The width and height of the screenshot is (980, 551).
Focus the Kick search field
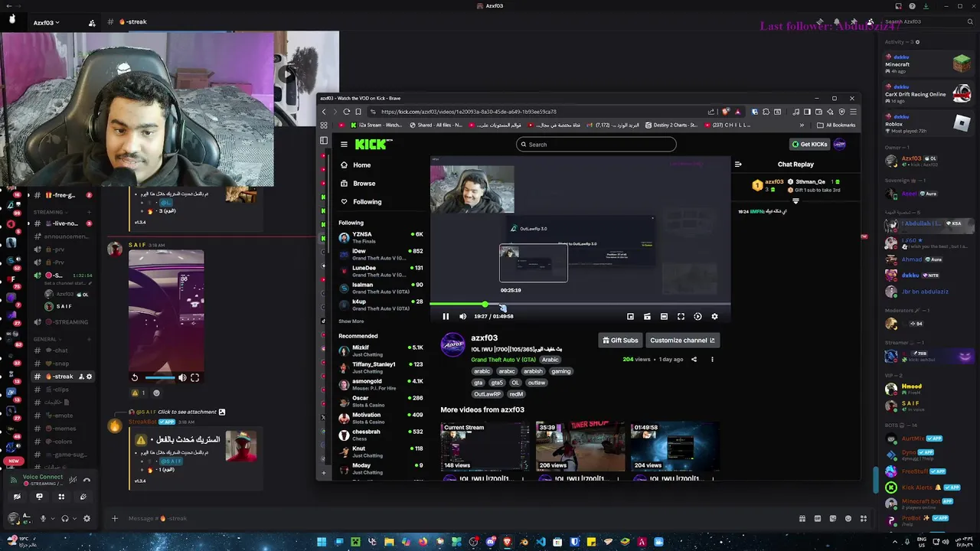tap(596, 144)
